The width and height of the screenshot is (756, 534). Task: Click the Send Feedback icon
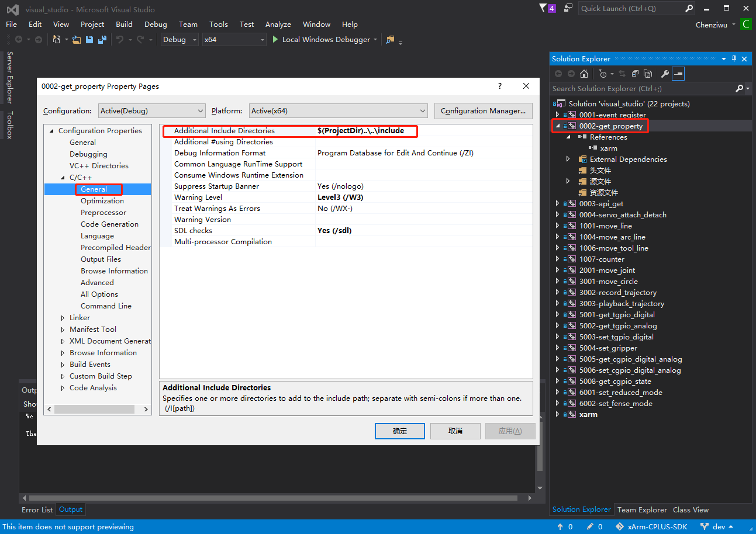coord(568,8)
